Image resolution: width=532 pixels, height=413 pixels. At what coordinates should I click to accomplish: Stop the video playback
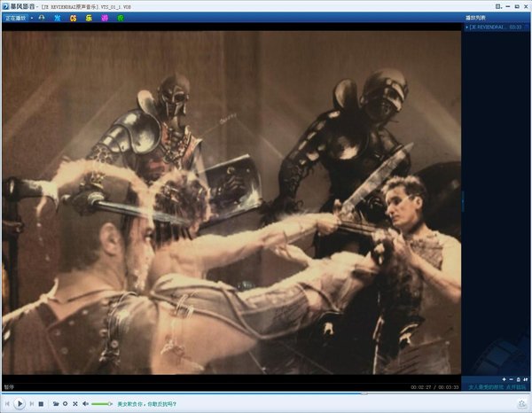click(42, 404)
